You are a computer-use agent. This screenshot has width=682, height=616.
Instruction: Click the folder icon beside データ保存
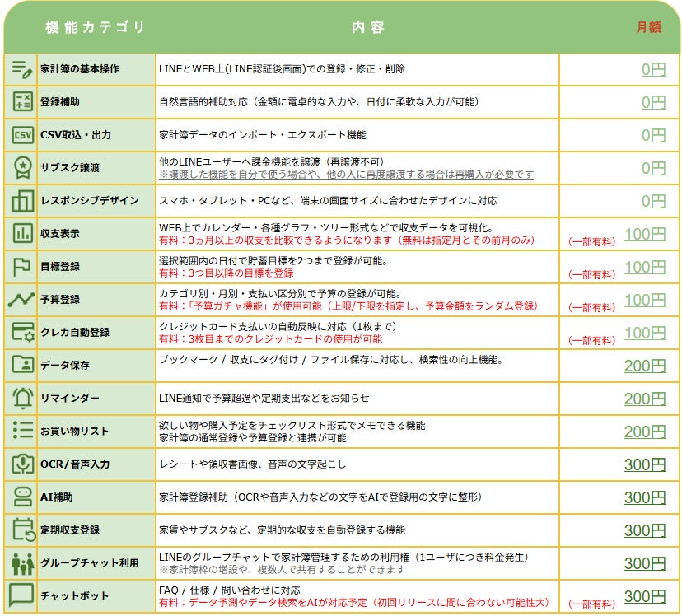tap(21, 366)
